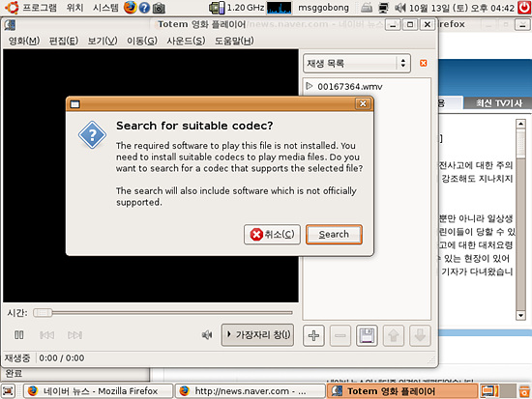The image size is (532, 399).
Task: Open the help icon in top panel
Action: click(144, 8)
